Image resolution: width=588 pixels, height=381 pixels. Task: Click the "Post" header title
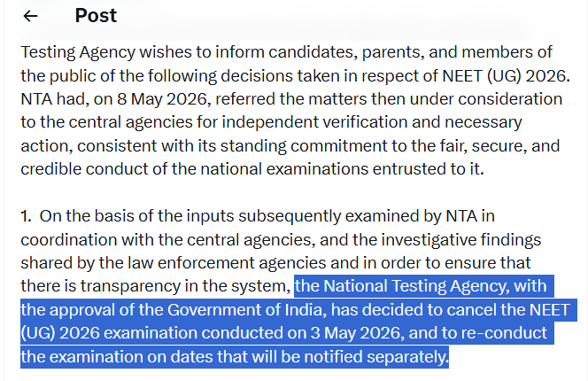pyautogui.click(x=96, y=16)
